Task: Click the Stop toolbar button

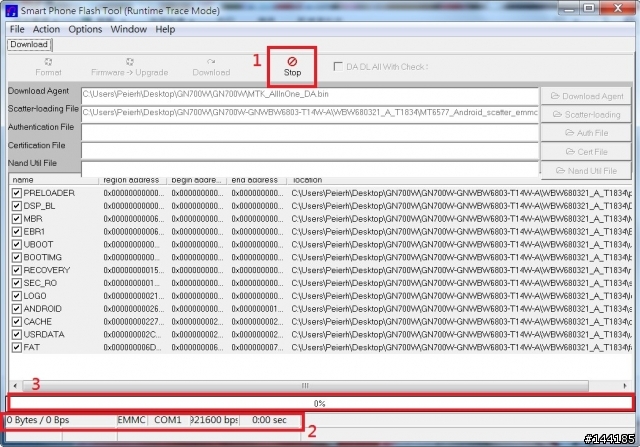Action: click(x=292, y=67)
